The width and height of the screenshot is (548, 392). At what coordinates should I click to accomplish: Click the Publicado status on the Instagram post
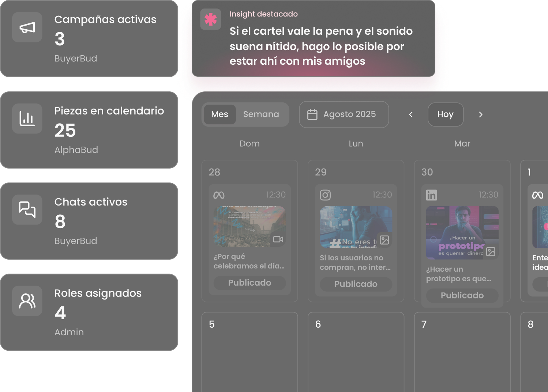point(356,284)
